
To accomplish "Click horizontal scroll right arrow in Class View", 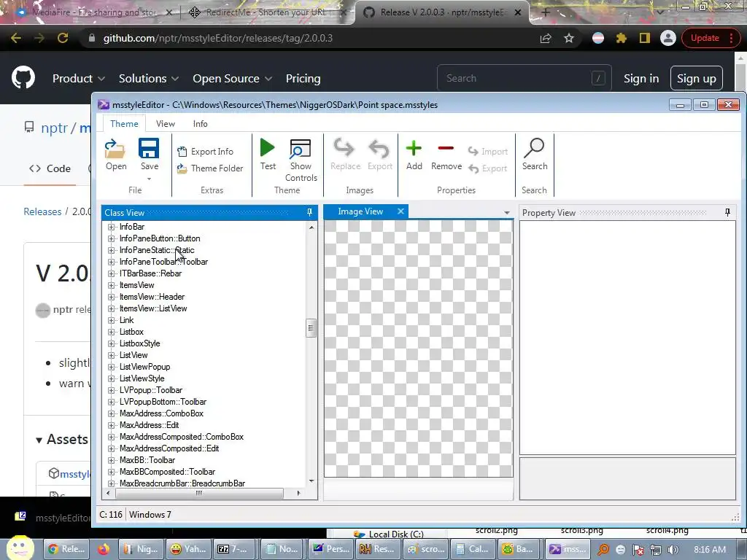I will pos(298,494).
